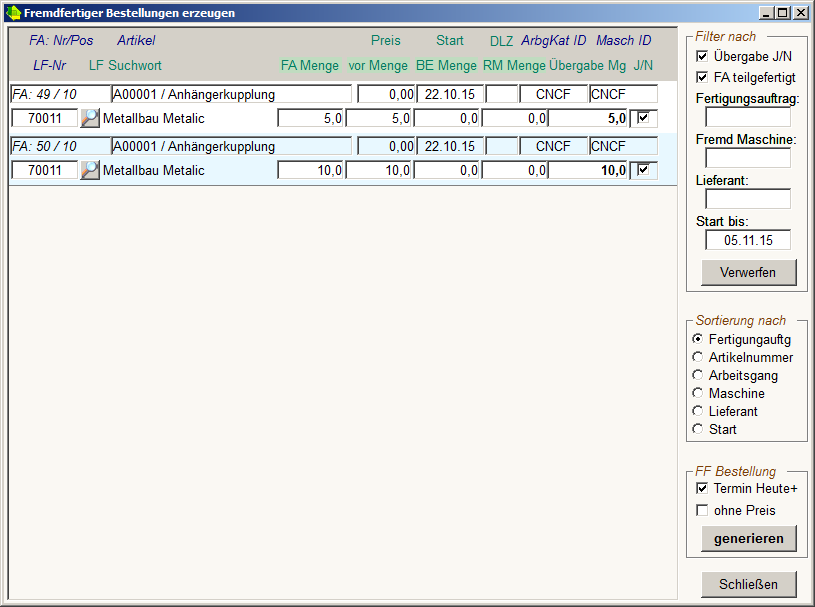The image size is (815, 607).
Task: Click the application icon in the title bar
Action: [x=13, y=13]
